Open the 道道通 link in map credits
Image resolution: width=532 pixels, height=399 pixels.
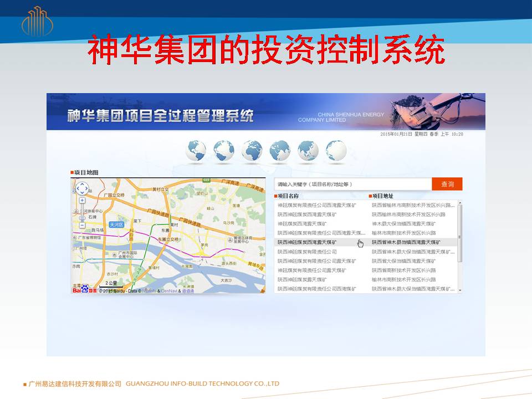(188, 291)
